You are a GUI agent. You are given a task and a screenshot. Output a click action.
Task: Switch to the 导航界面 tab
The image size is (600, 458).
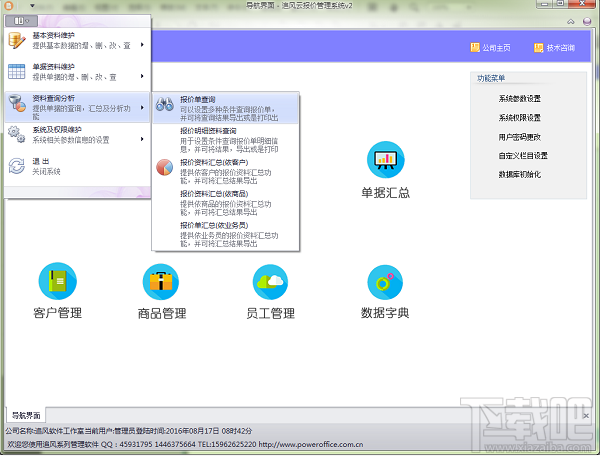(26, 415)
